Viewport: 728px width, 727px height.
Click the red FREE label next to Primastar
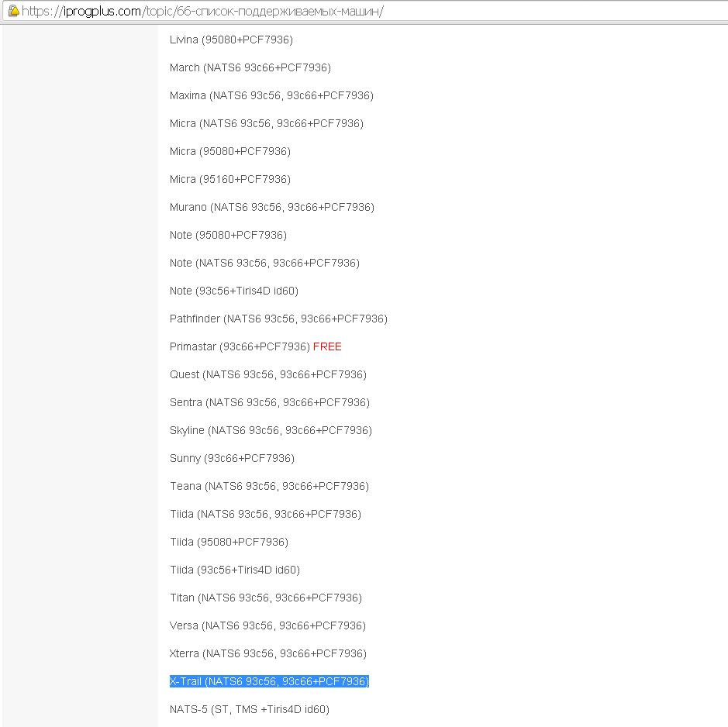click(x=327, y=346)
